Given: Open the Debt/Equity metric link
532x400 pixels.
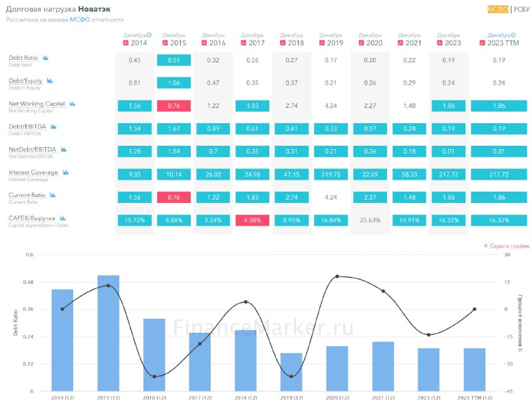Looking at the screenshot, I should pyautogui.click(x=25, y=81).
